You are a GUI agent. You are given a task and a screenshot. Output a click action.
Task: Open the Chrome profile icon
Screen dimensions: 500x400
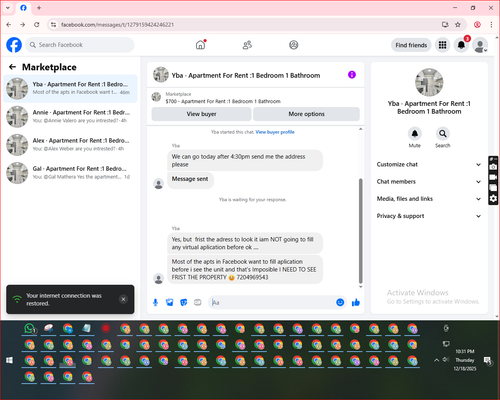pyautogui.click(x=477, y=24)
